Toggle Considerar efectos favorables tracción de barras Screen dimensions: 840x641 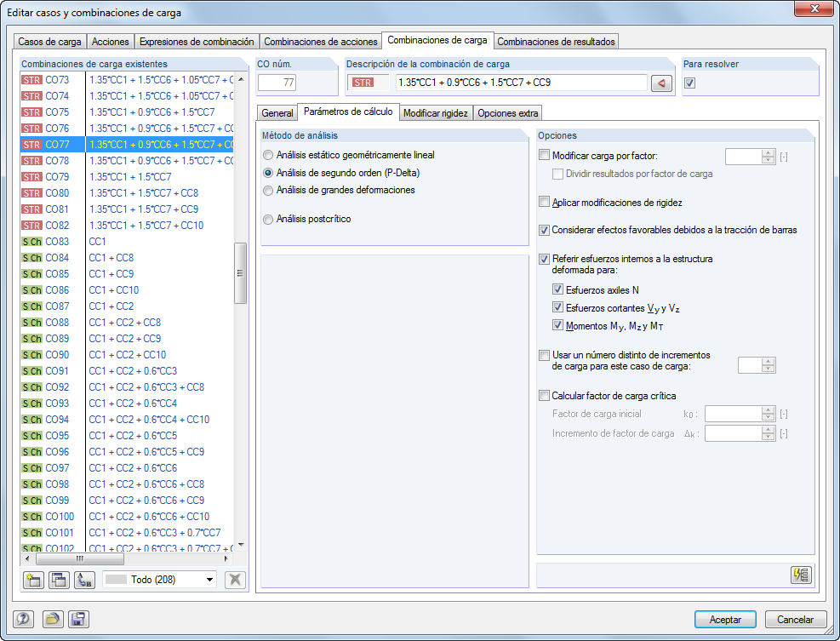(545, 230)
